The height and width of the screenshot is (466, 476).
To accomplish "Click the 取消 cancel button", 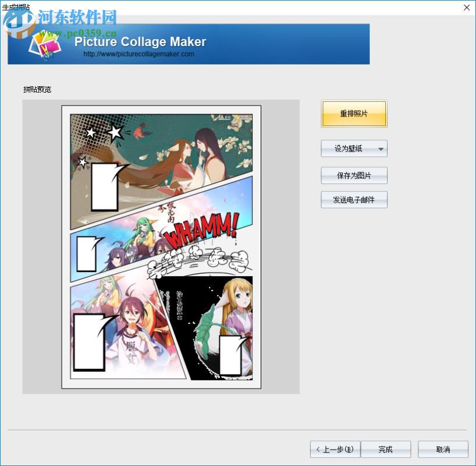I will pyautogui.click(x=443, y=449).
